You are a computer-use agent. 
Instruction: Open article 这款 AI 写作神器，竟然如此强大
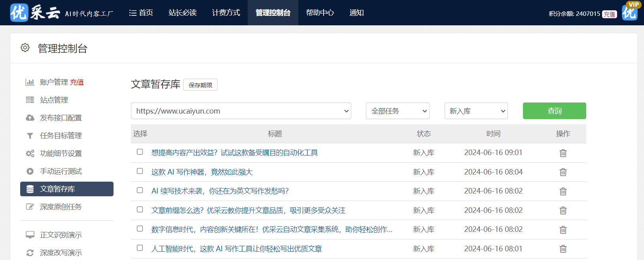pos(202,172)
